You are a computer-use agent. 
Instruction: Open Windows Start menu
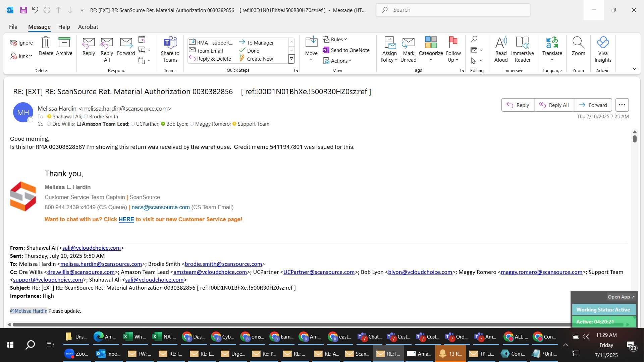click(10, 345)
